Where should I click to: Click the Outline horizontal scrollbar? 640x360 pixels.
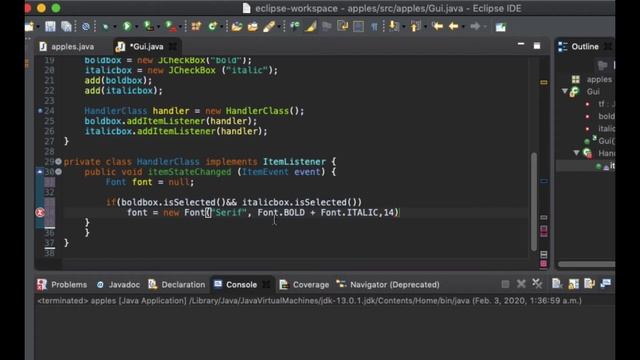point(586,264)
